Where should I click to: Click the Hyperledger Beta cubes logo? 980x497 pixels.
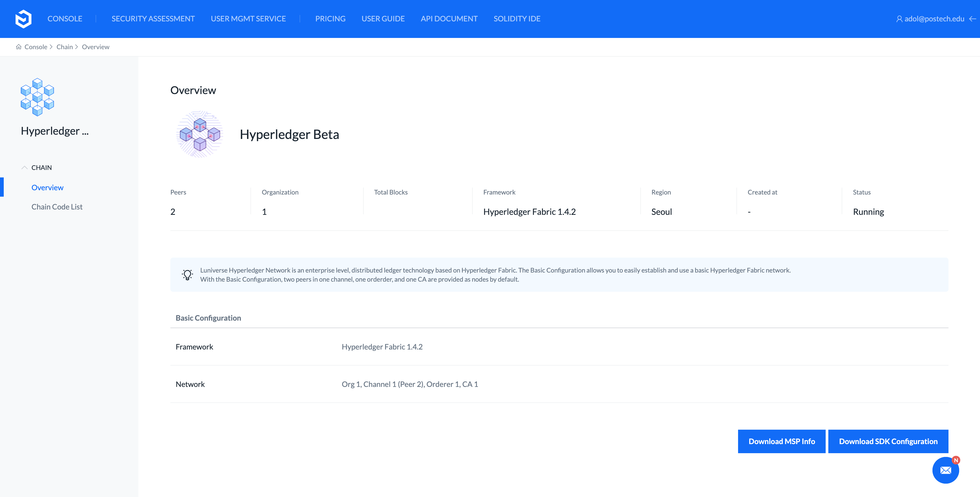coord(200,134)
